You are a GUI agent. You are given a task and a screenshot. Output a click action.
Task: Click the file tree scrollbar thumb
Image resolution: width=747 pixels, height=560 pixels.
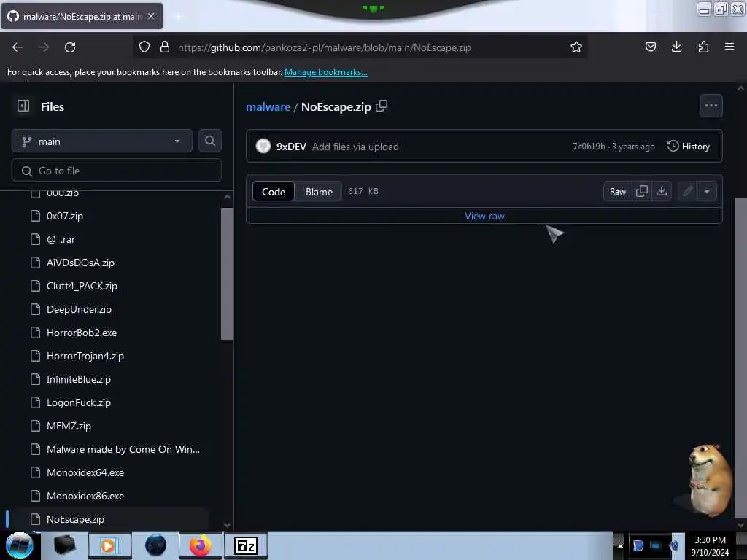coord(228,273)
